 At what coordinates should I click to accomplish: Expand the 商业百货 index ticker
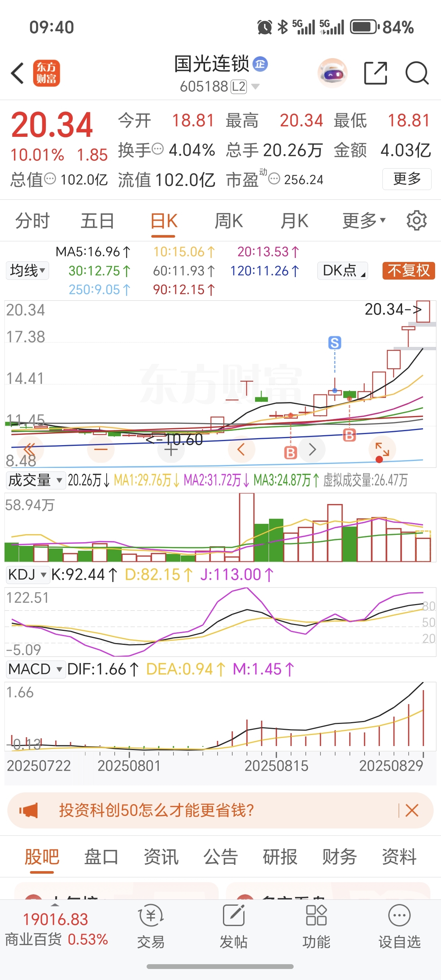pos(55,904)
